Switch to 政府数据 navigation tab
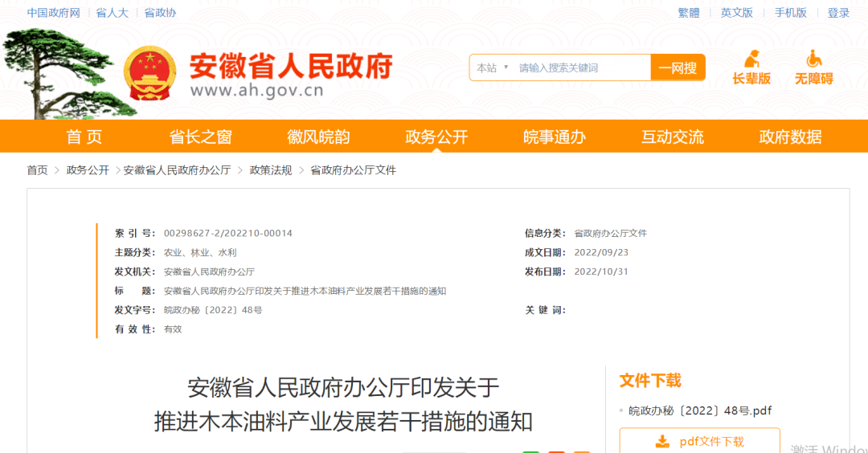 click(x=790, y=137)
